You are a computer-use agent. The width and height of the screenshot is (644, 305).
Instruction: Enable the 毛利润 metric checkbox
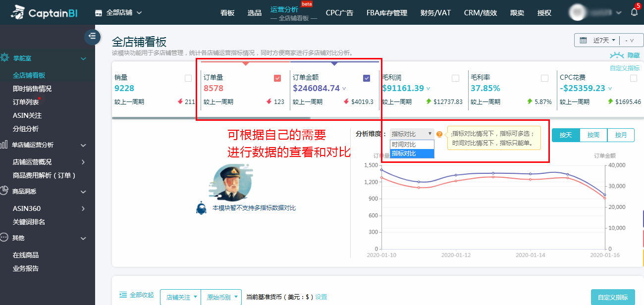pos(455,78)
